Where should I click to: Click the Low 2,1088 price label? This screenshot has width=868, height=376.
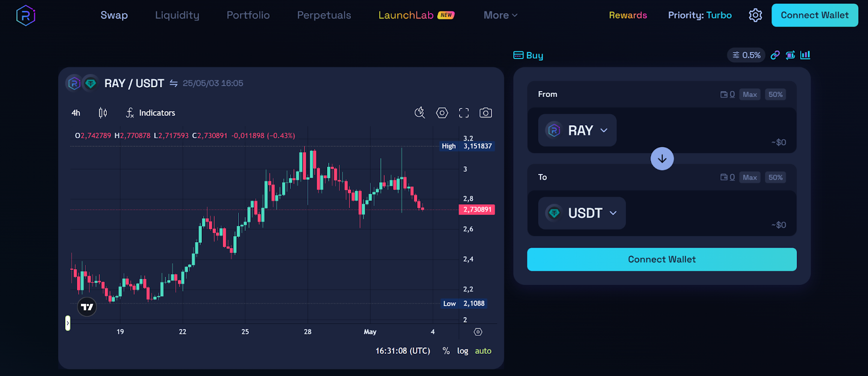click(x=464, y=303)
